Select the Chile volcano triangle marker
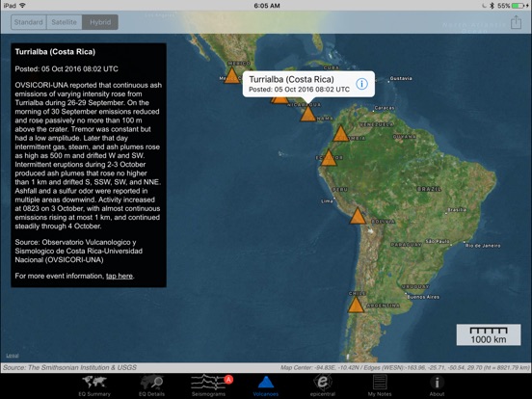Viewport: 532px width, 399px height. [x=356, y=305]
